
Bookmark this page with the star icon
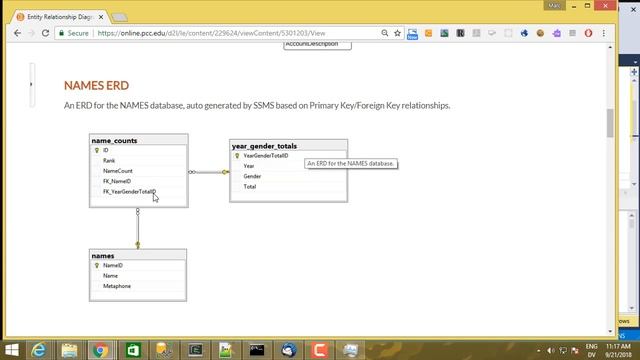click(397, 33)
